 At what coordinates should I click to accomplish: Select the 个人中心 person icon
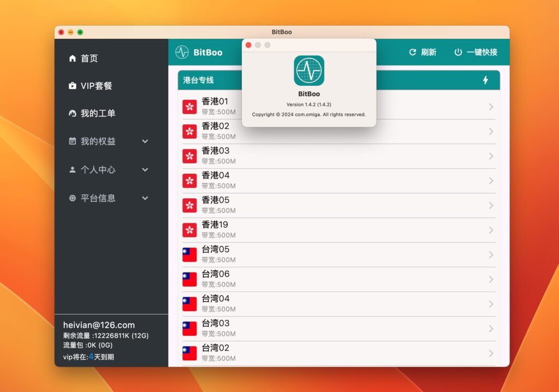(73, 170)
